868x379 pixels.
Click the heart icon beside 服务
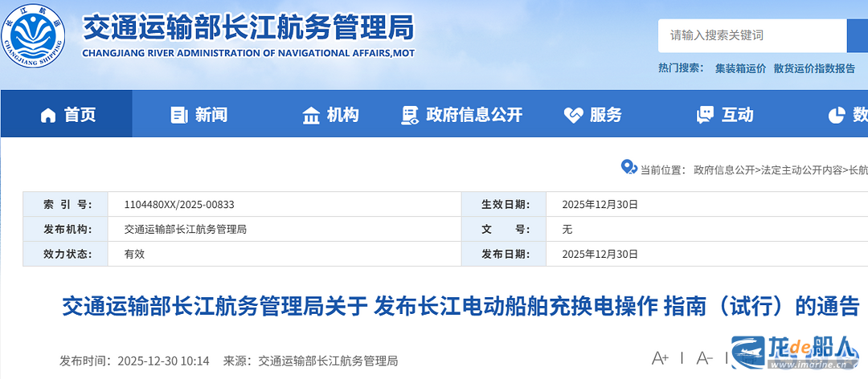[573, 115]
